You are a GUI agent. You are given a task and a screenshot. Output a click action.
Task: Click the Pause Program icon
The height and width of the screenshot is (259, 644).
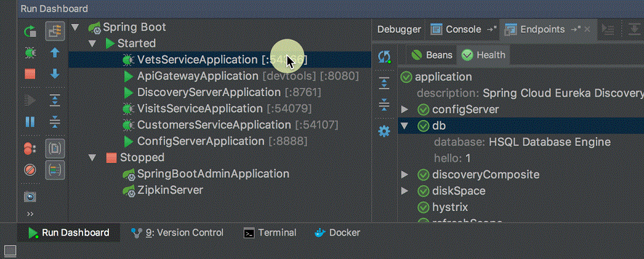[30, 122]
